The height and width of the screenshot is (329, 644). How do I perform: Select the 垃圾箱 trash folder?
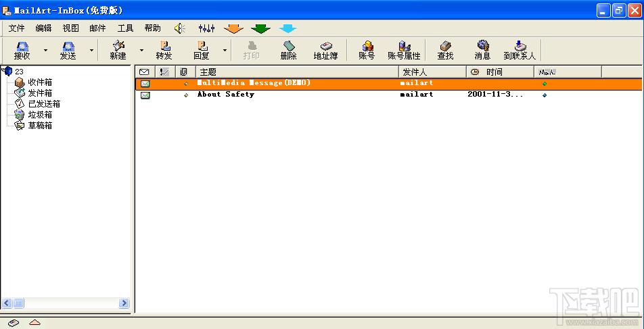[40, 115]
